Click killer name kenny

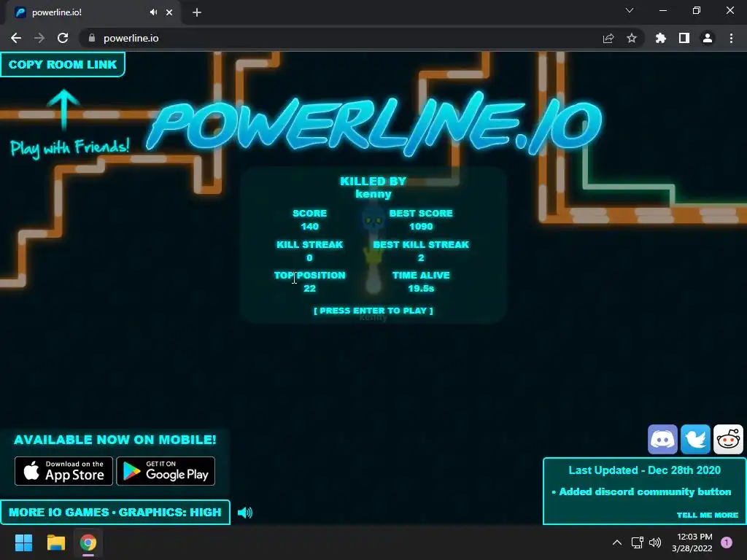pyautogui.click(x=373, y=194)
